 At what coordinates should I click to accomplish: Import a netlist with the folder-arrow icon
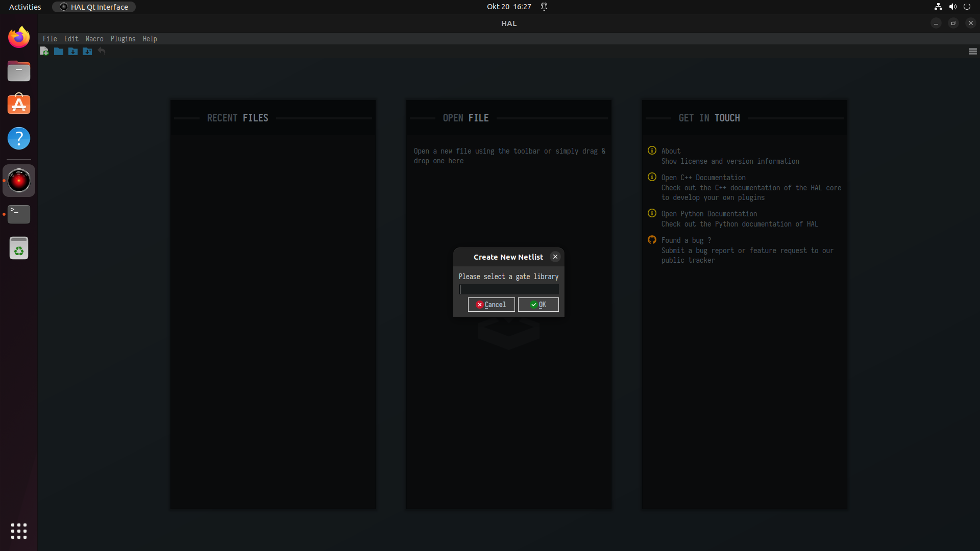point(72,51)
